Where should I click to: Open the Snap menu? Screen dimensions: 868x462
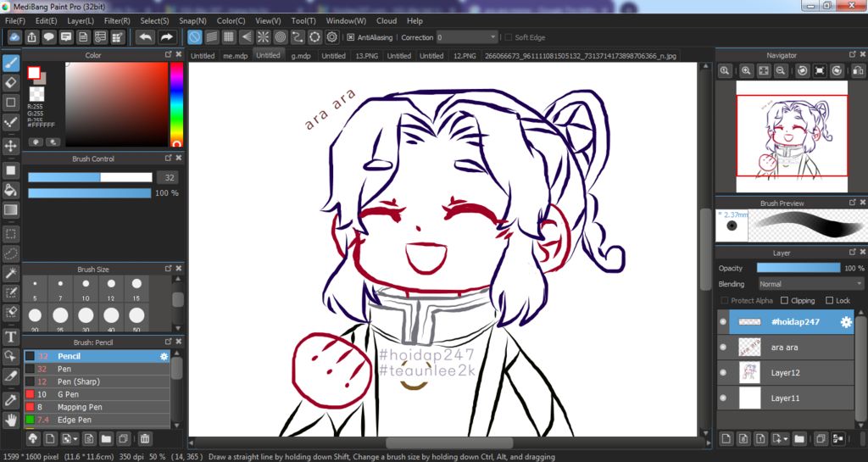192,20
